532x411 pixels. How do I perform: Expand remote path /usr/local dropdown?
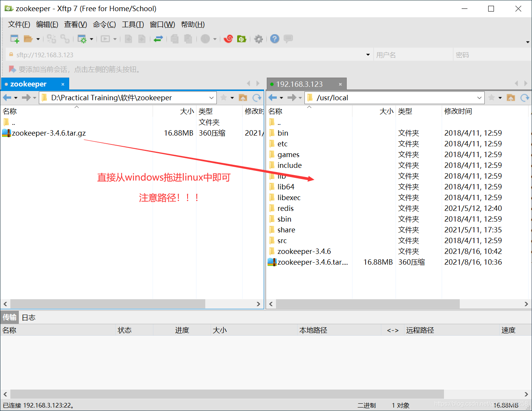[479, 98]
